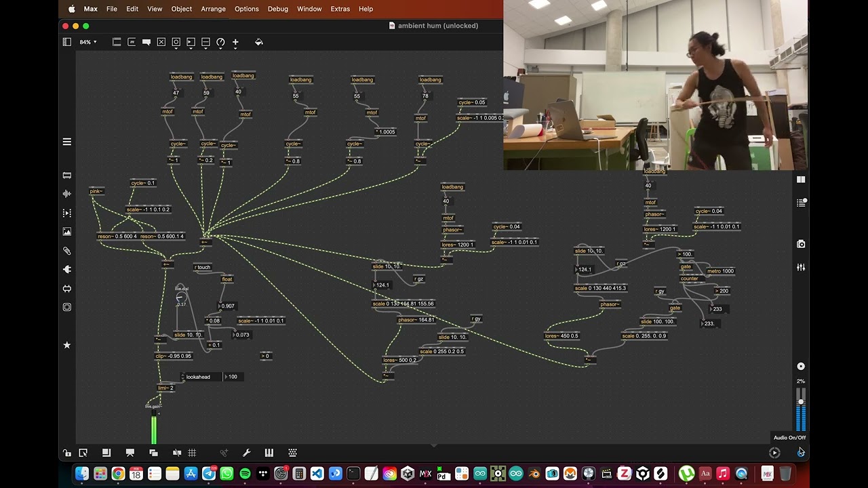The height and width of the screenshot is (488, 868).
Task: Click the 0.907 number box
Action: pyautogui.click(x=226, y=306)
